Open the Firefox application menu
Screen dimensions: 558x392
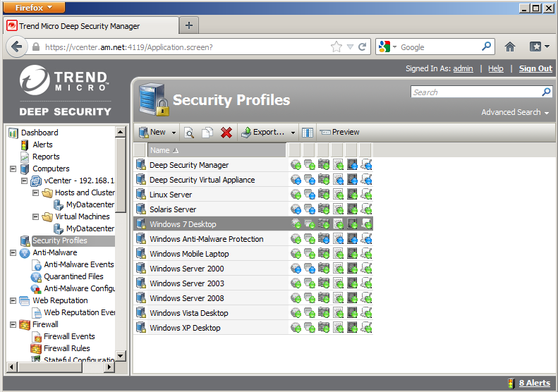click(35, 7)
